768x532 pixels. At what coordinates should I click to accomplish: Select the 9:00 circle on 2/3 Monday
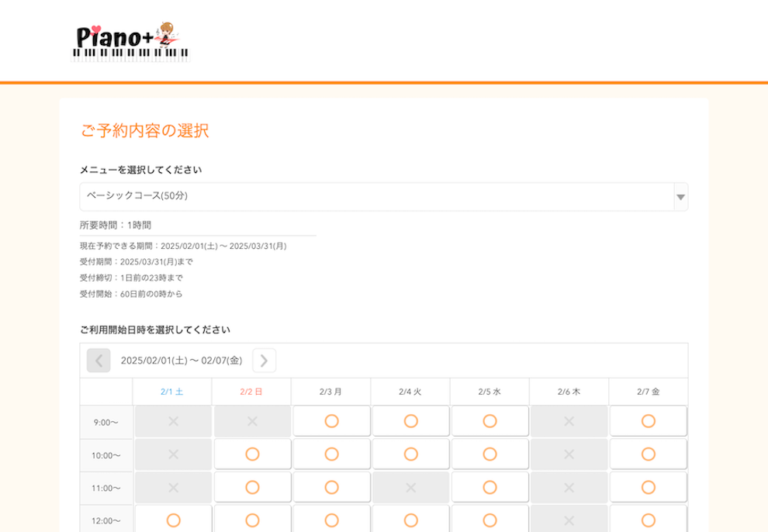pos(330,420)
